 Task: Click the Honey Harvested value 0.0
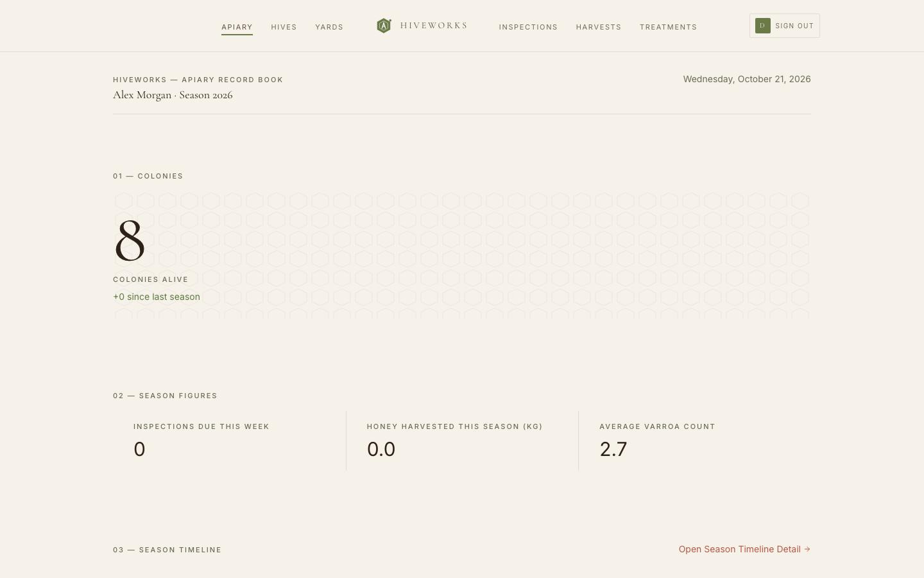pyautogui.click(x=381, y=449)
